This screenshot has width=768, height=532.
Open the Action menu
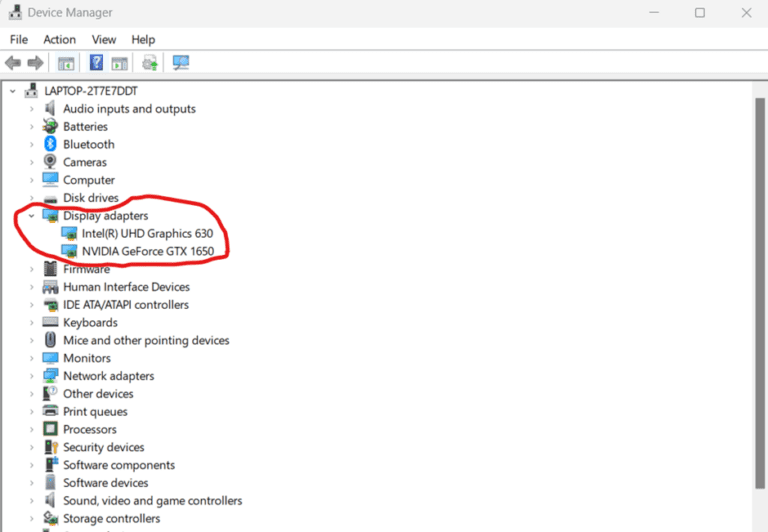59,39
